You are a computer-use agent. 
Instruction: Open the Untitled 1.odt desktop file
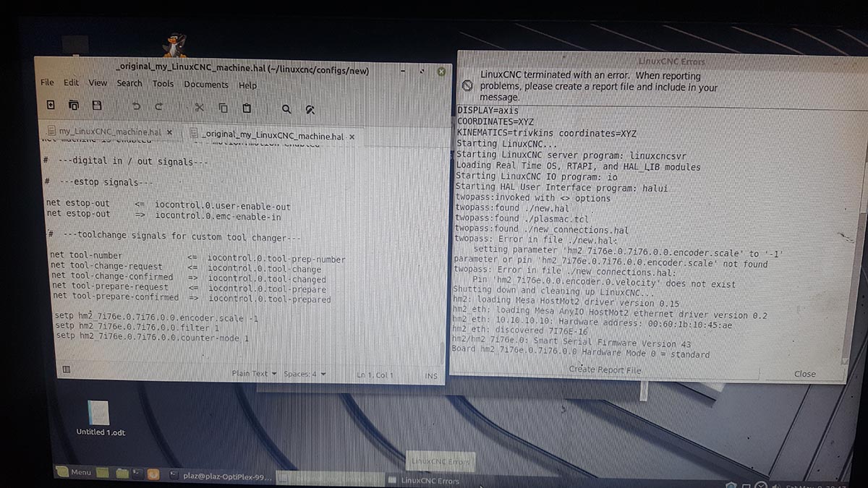tap(100, 419)
